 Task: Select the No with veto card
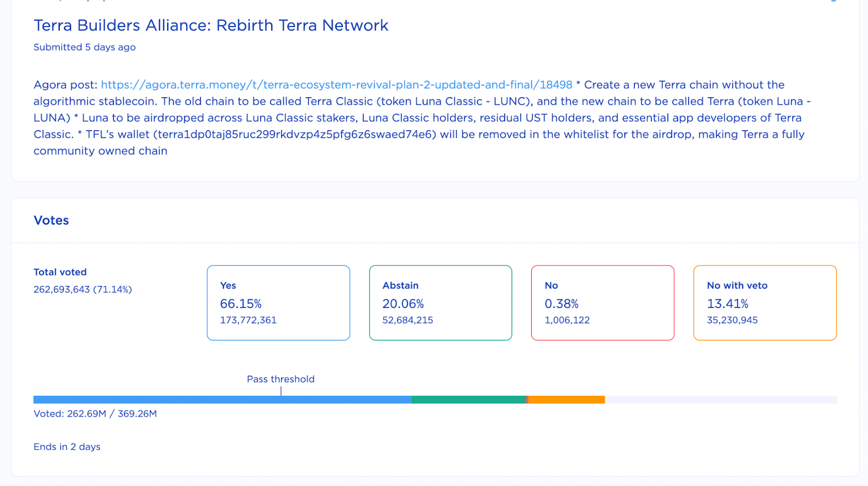764,302
